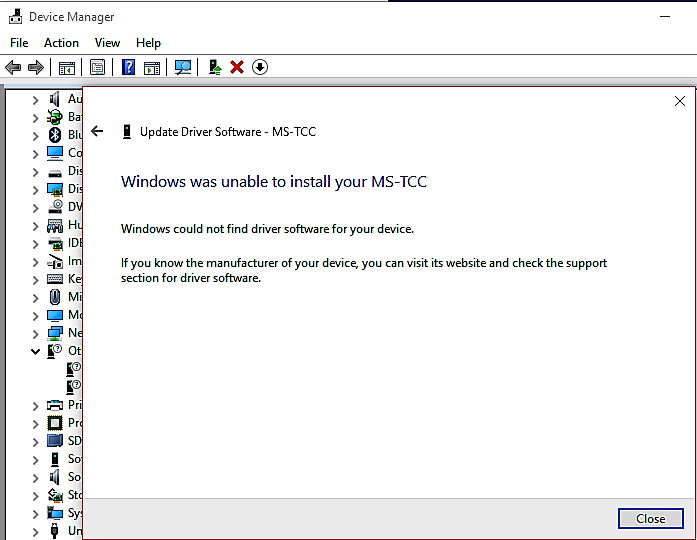The height and width of the screenshot is (540, 697).
Task: Open the Properties toolbar icon
Action: (97, 68)
